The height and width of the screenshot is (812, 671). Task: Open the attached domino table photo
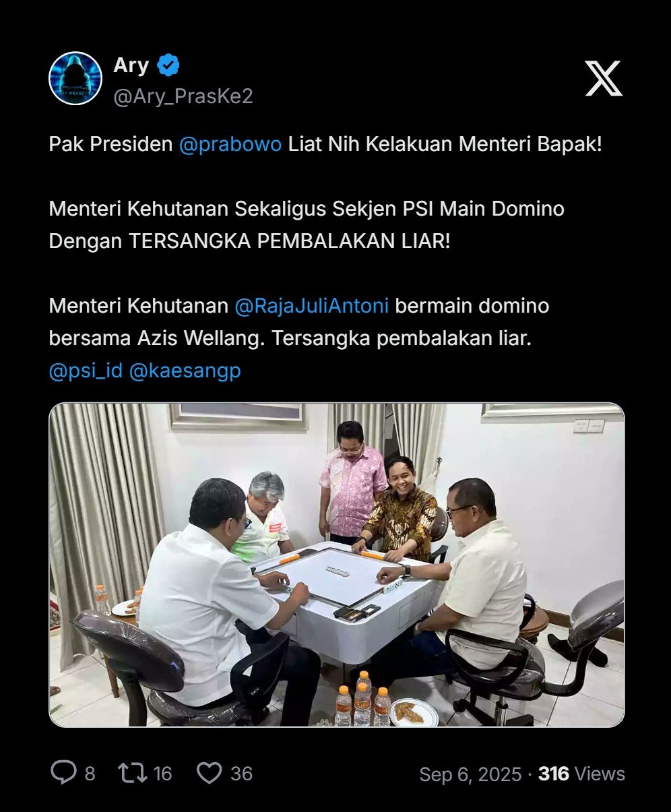pyautogui.click(x=337, y=565)
